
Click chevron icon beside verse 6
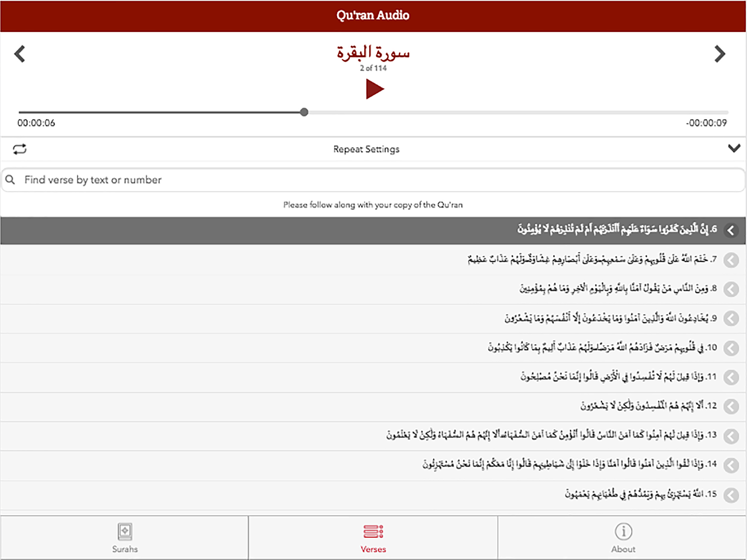point(731,230)
